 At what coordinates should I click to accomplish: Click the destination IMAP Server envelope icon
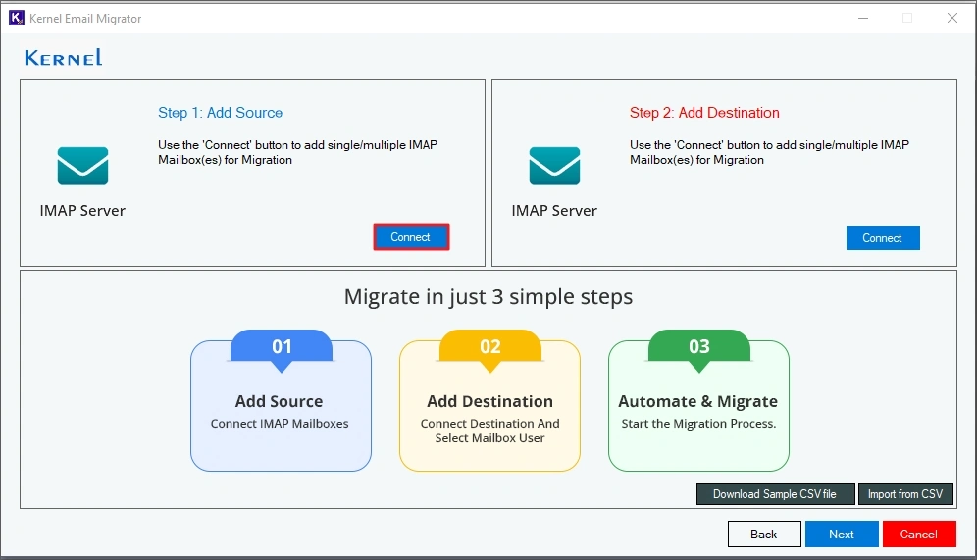554,166
